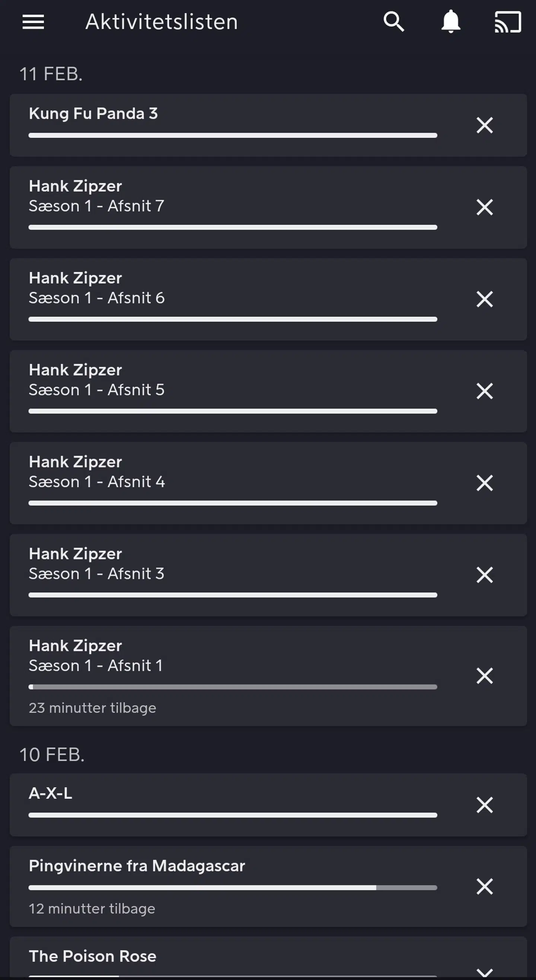Tap the search magnifier icon
The image size is (536, 980).
[x=394, y=22]
